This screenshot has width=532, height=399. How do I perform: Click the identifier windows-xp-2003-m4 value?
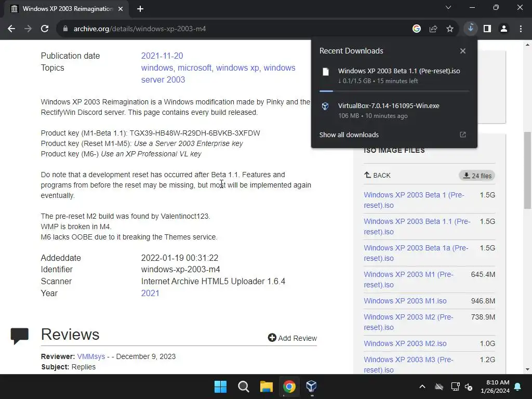point(180,270)
